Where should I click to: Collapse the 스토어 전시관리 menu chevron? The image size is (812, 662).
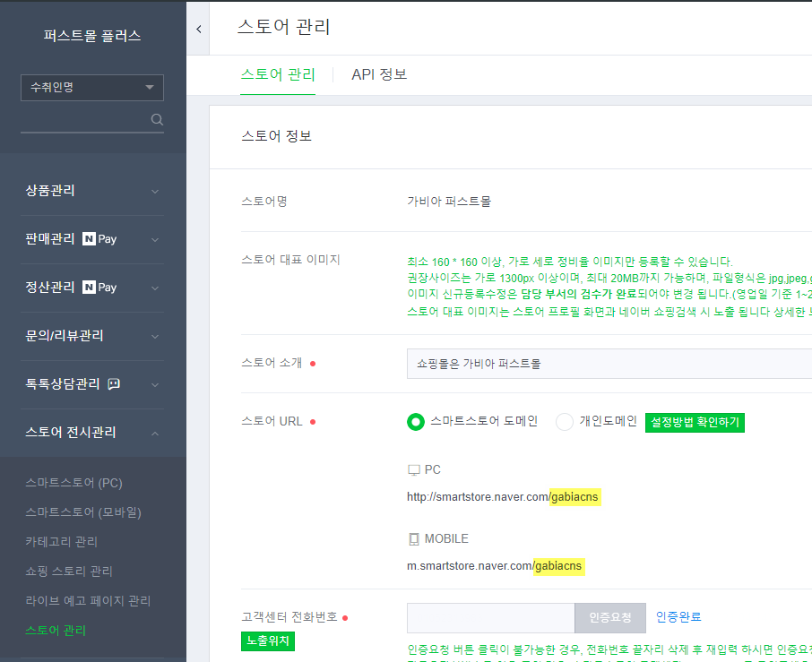[x=155, y=434]
